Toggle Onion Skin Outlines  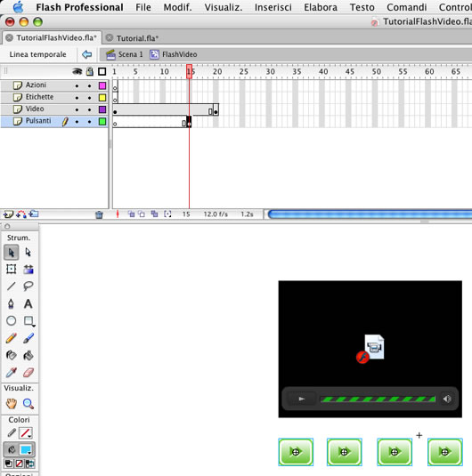142,214
